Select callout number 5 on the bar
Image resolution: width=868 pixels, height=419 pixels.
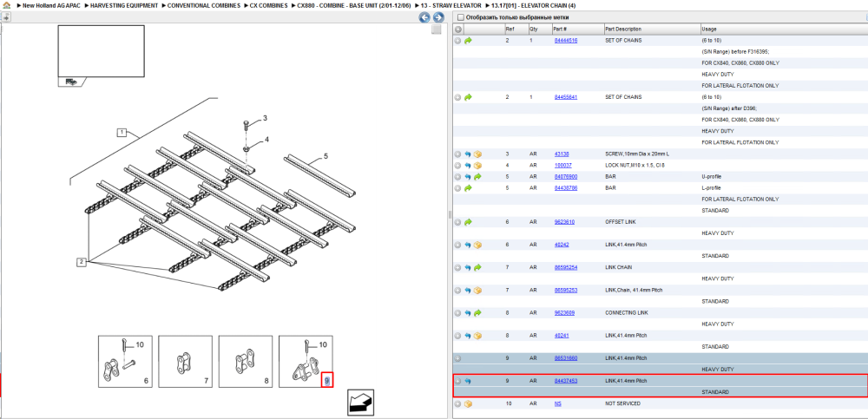325,156
